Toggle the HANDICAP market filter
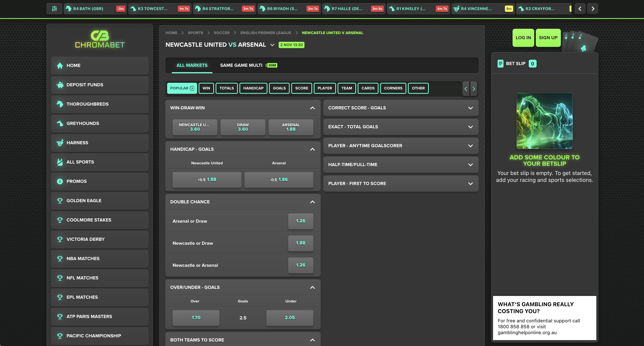The width and height of the screenshot is (644, 346). [253, 88]
